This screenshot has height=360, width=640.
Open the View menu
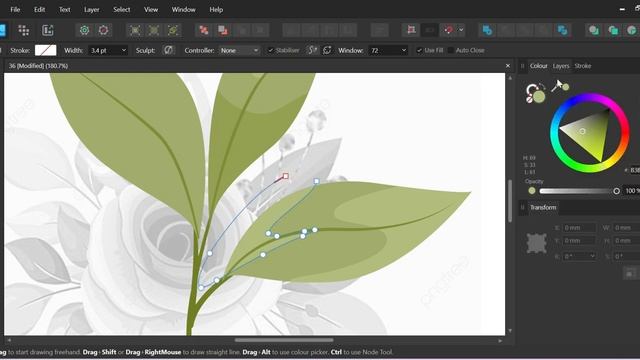click(x=151, y=9)
